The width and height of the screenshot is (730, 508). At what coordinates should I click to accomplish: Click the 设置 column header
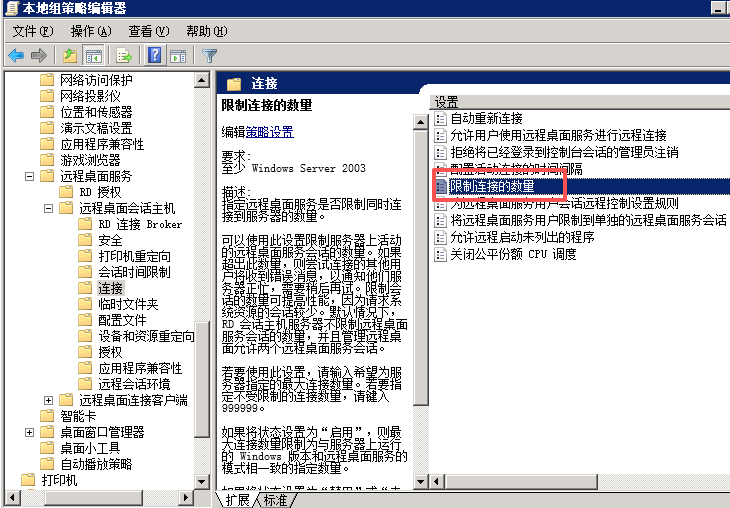coord(448,102)
